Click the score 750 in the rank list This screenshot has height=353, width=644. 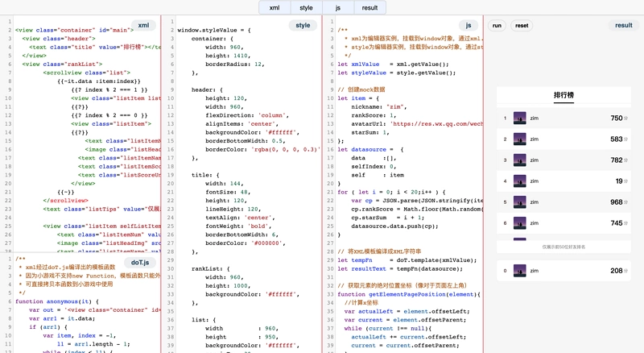(x=617, y=118)
